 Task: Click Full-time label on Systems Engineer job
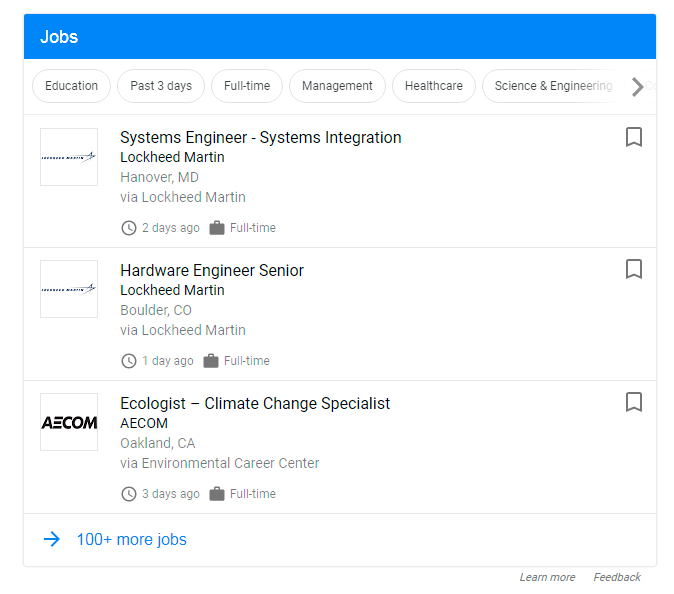point(253,228)
